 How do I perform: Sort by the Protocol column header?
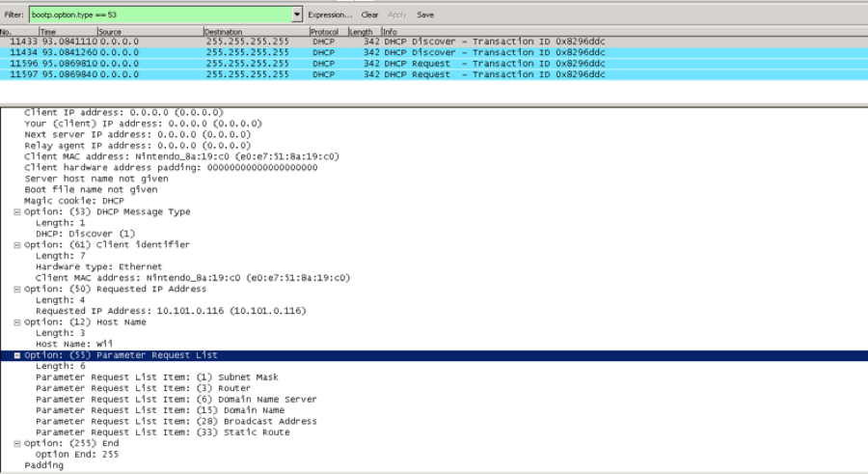(x=324, y=32)
